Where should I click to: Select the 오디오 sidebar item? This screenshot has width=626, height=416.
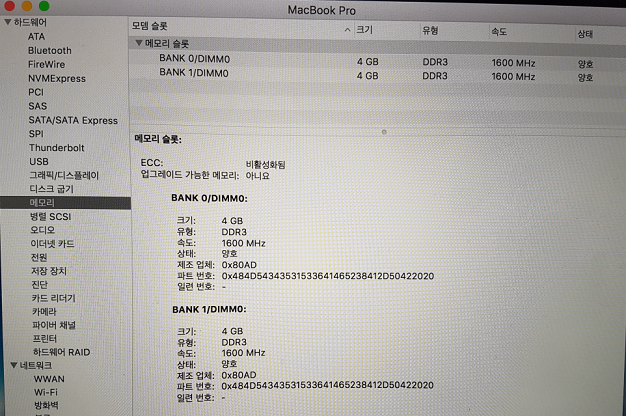click(x=42, y=230)
